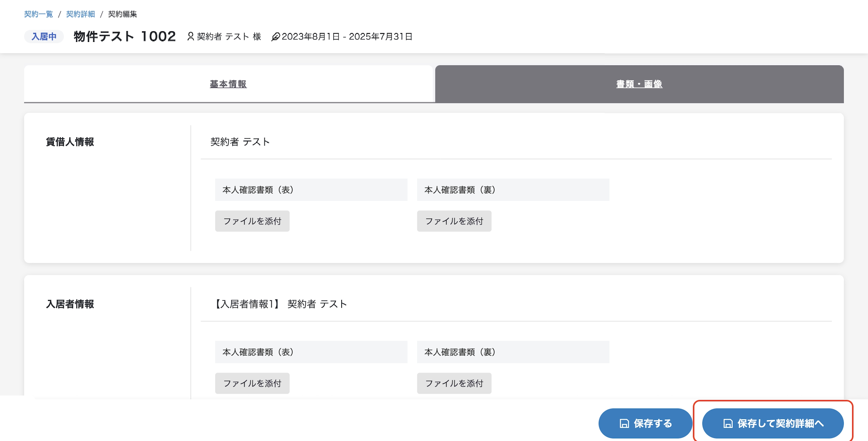Click 【入居者情報1】 契約者 テスト row

(x=280, y=304)
